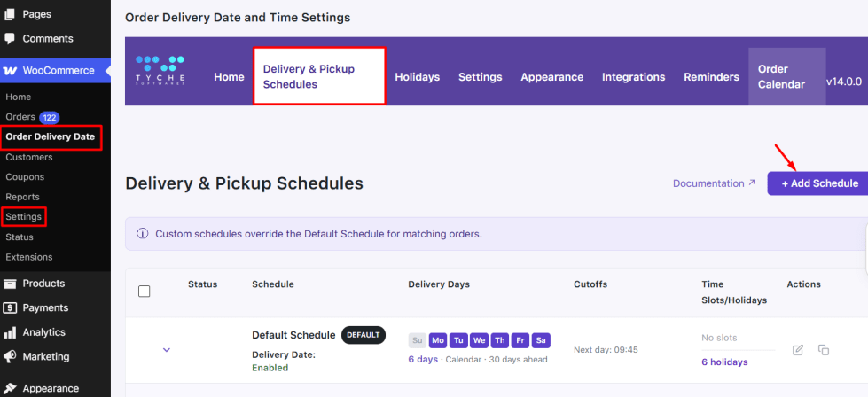
Task: Click the info icon in notice banner
Action: click(x=142, y=234)
